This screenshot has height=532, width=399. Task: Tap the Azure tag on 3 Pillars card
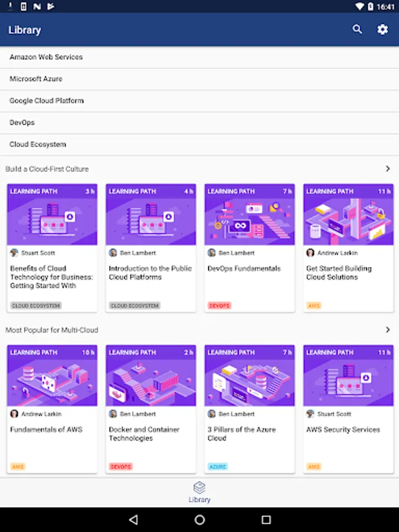coord(218,467)
